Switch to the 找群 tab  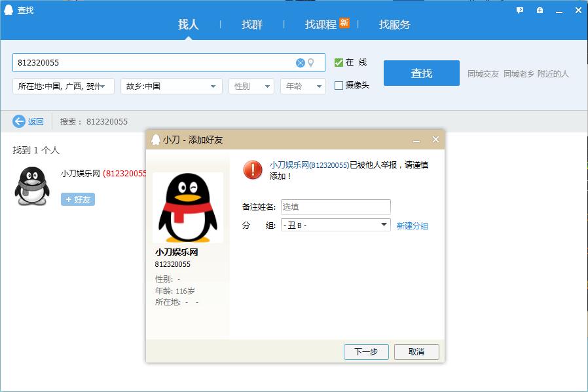tap(252, 24)
